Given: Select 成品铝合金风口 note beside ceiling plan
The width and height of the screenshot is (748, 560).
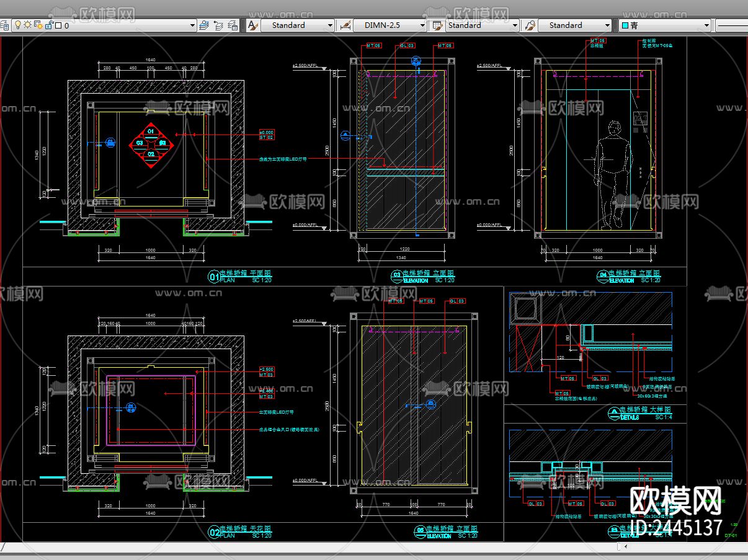Looking at the screenshot, I should (289, 429).
